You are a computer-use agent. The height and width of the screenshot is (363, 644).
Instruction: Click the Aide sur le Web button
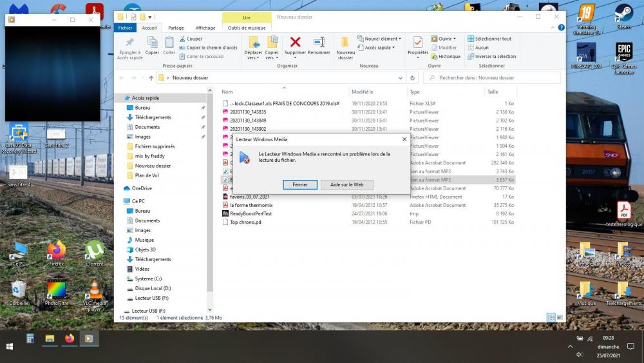(346, 184)
